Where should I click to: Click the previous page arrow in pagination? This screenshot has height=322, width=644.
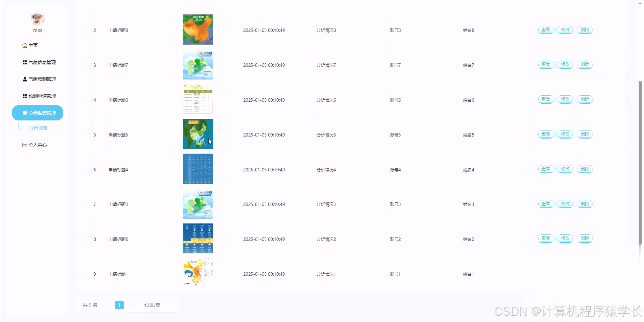coord(107,305)
